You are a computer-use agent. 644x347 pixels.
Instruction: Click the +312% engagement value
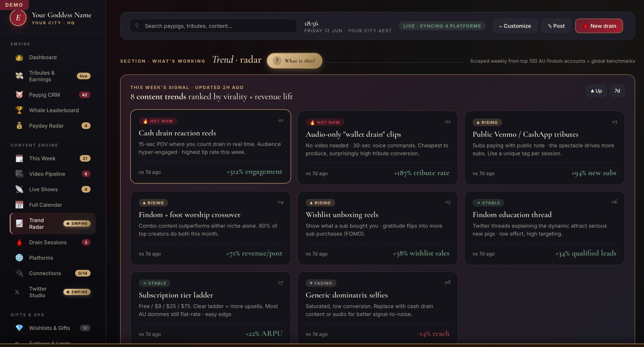point(254,172)
